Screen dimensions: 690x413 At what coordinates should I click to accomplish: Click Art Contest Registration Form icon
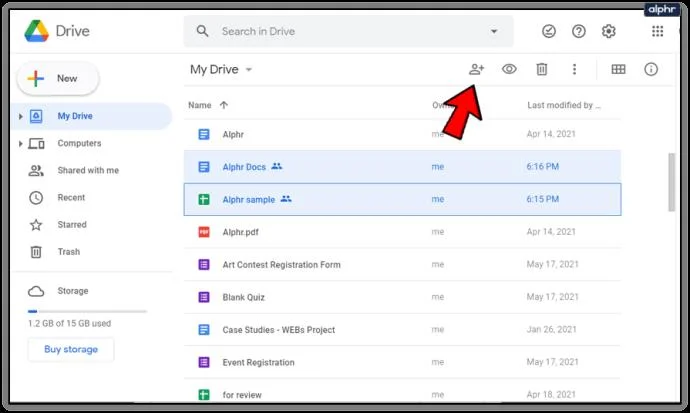pos(204,264)
